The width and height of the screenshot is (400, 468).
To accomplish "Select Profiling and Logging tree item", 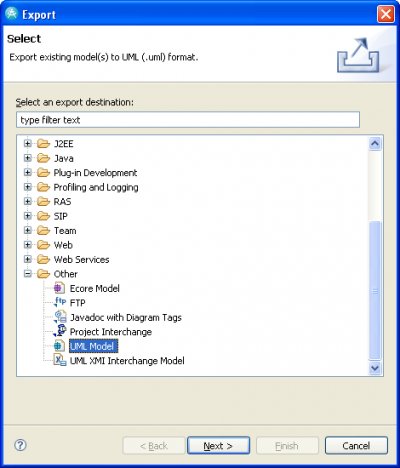I will pyautogui.click(x=96, y=187).
